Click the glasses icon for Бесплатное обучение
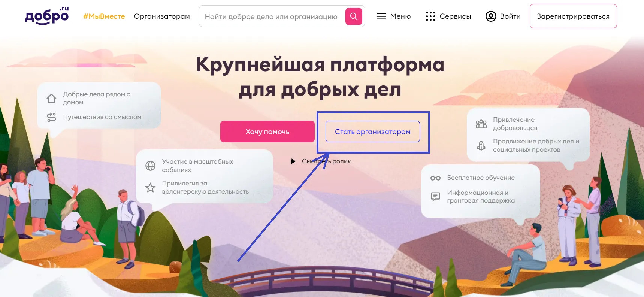Screen dimensions: 644x297 435,178
